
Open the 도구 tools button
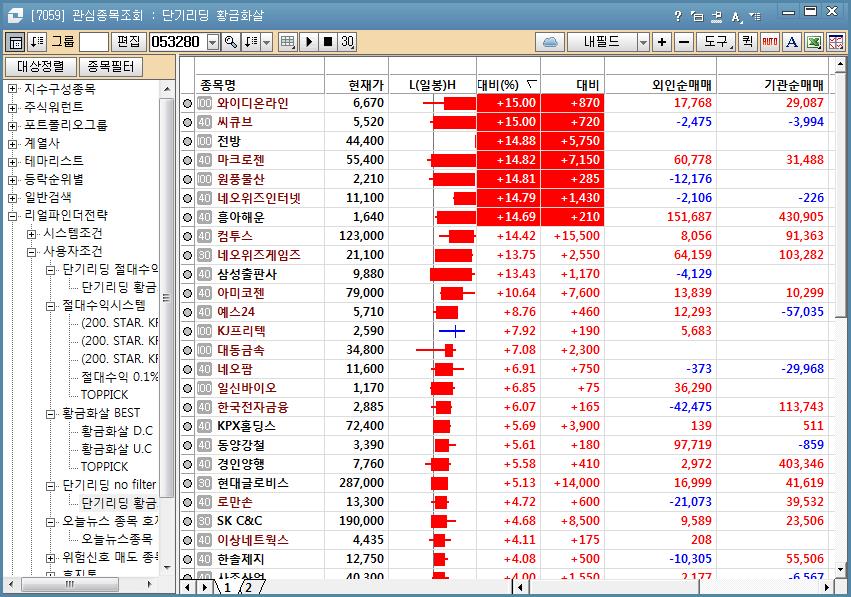coord(716,42)
